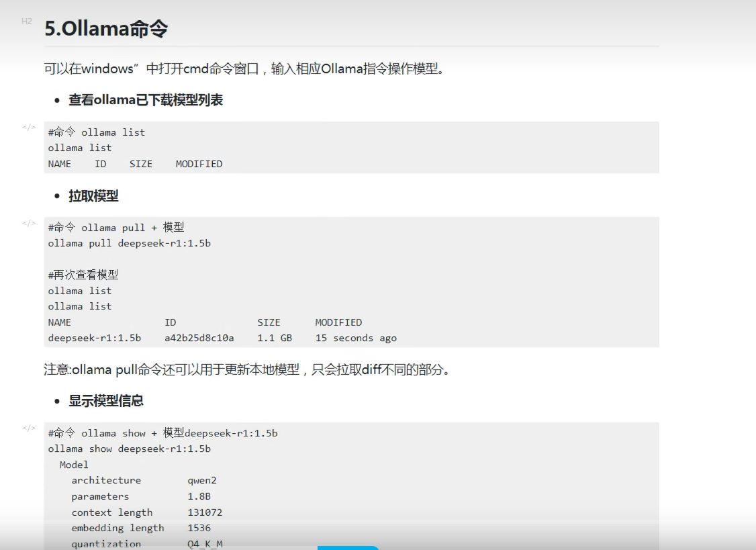The image size is (756, 550).
Task: Click the size value '1.1 GB'
Action: (275, 338)
